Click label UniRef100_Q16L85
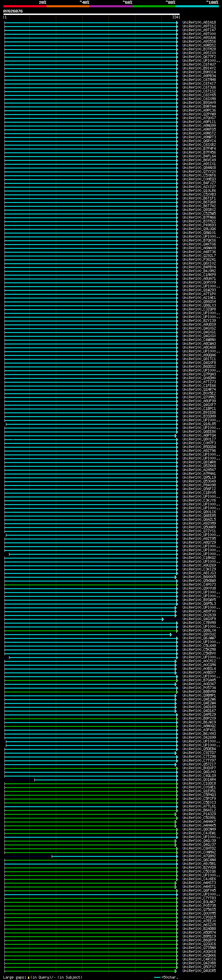The image size is (222, 980). pos(199,424)
